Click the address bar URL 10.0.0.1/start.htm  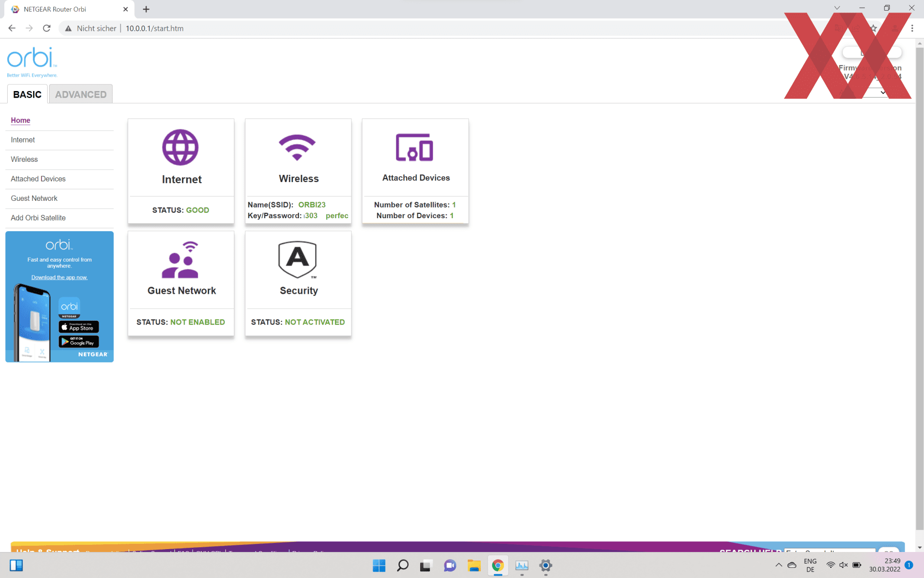point(154,28)
